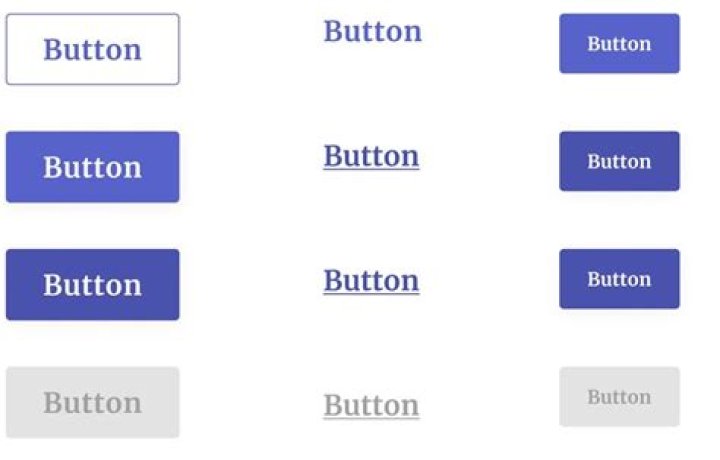Click the large inactive grey Button in the bottom row

coord(92,402)
